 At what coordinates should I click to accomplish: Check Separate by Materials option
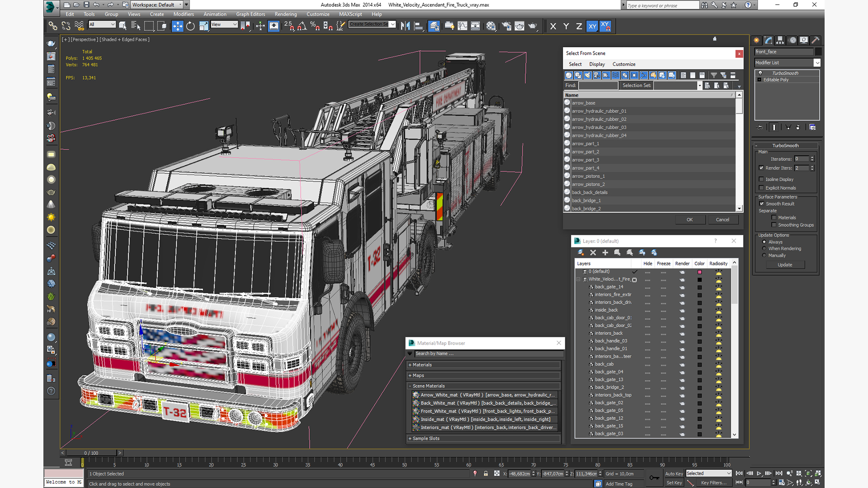[774, 218]
